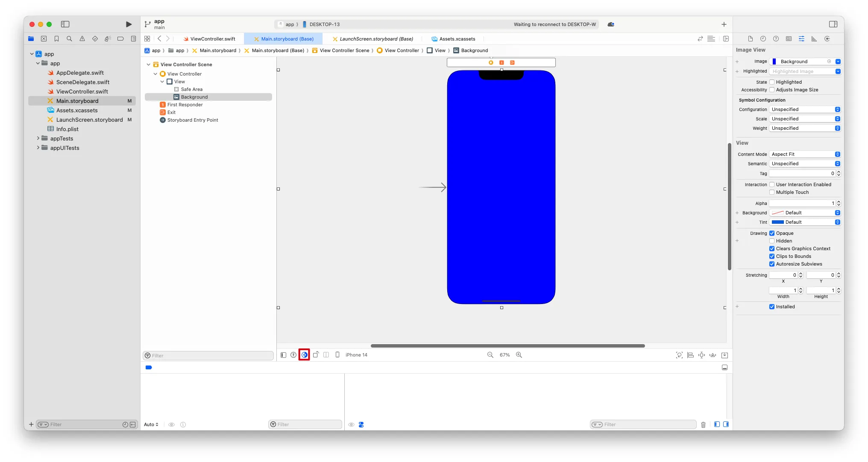This screenshot has width=868, height=462.
Task: Open the related items grid icon
Action: (147, 38)
